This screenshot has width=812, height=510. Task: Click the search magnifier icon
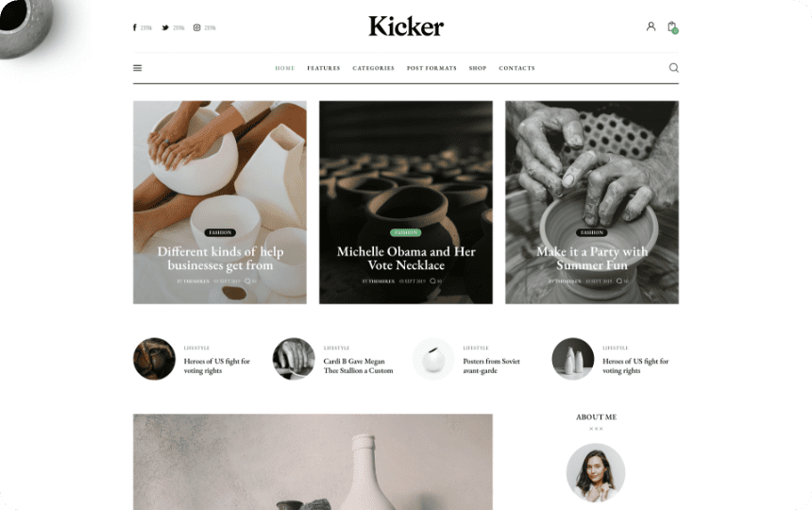674,68
